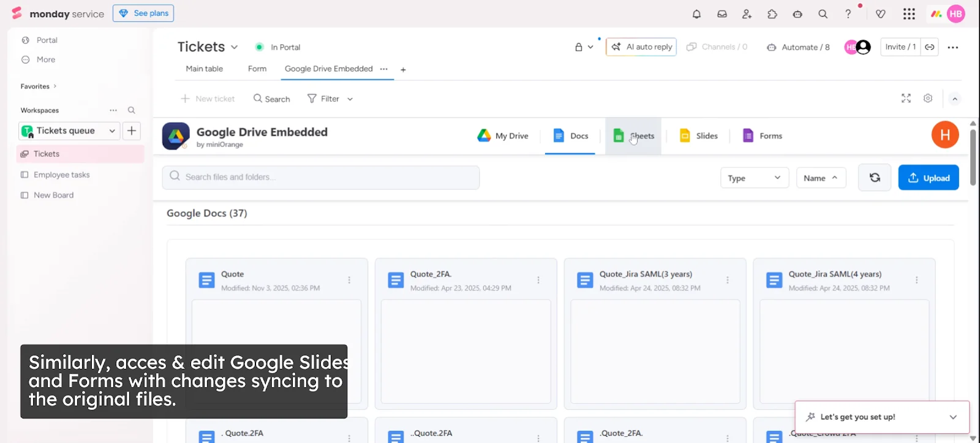The height and width of the screenshot is (443, 980).
Task: Click AI auto reply button
Action: click(641, 47)
